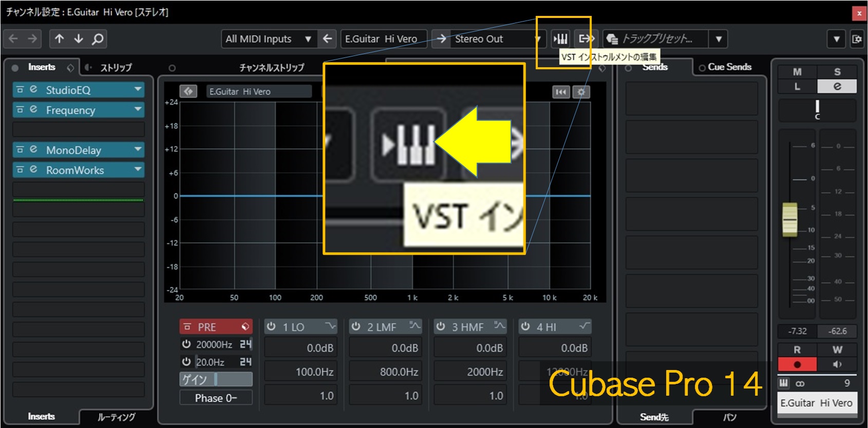Open the channel search magnifier icon

[97, 38]
